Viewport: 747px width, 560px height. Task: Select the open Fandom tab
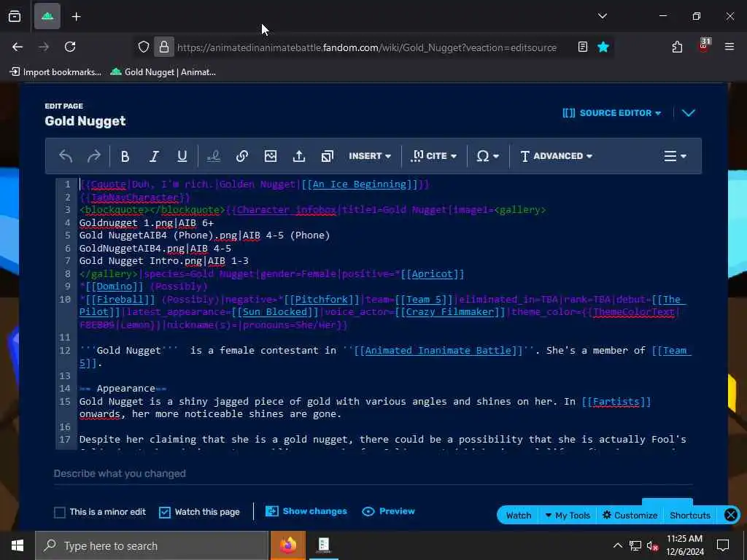coord(47,17)
